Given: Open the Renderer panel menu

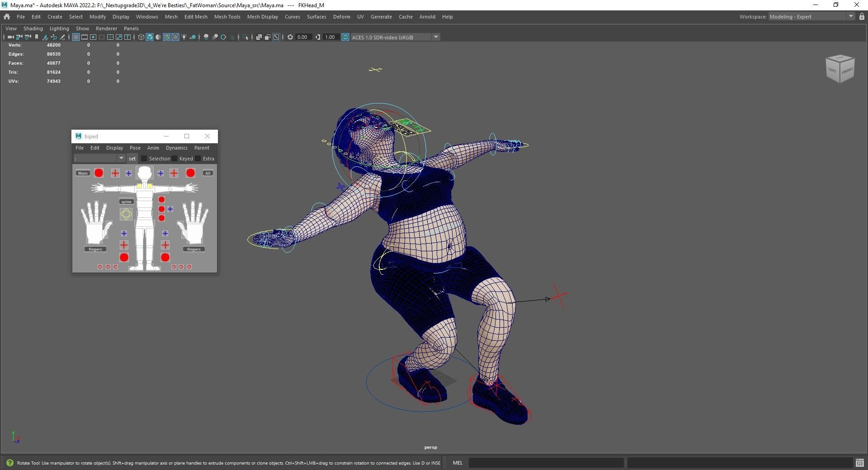Looking at the screenshot, I should [x=106, y=28].
